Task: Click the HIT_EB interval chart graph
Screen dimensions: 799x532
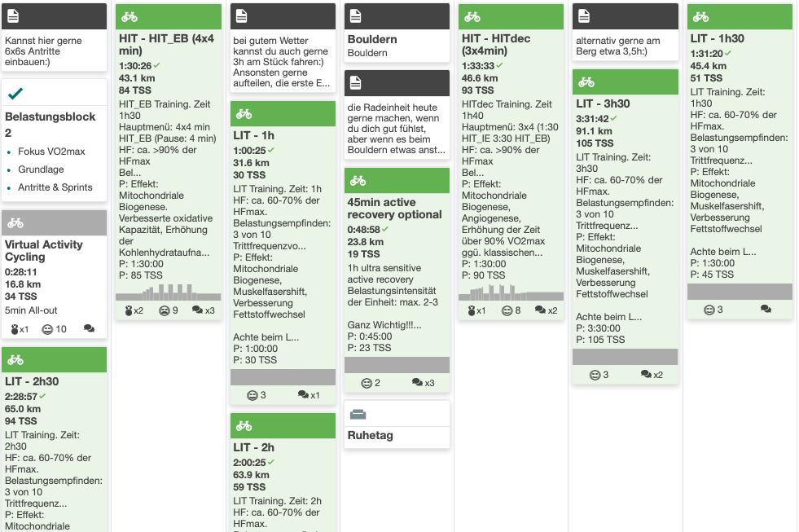Action: point(168,292)
